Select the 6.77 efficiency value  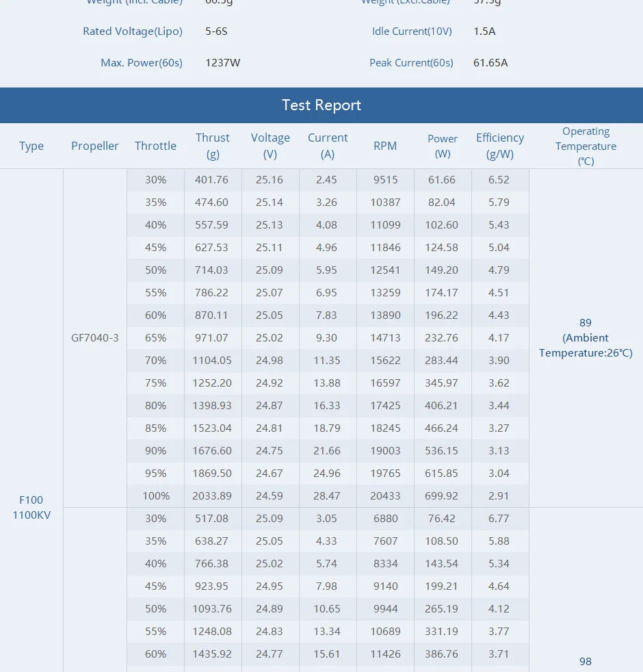click(x=499, y=518)
